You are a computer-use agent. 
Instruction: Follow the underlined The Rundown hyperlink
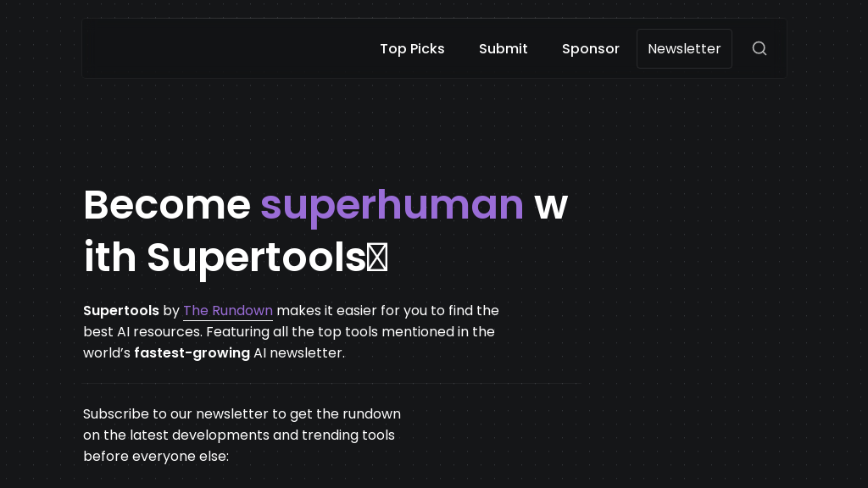227,311
